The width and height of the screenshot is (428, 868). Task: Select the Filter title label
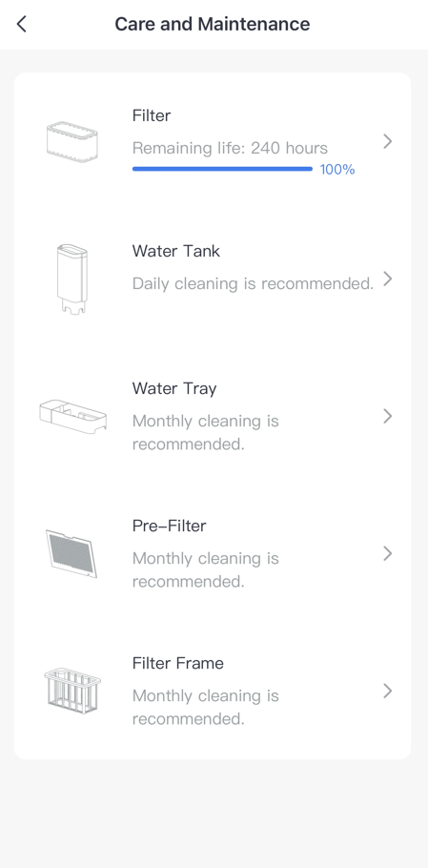point(152,115)
